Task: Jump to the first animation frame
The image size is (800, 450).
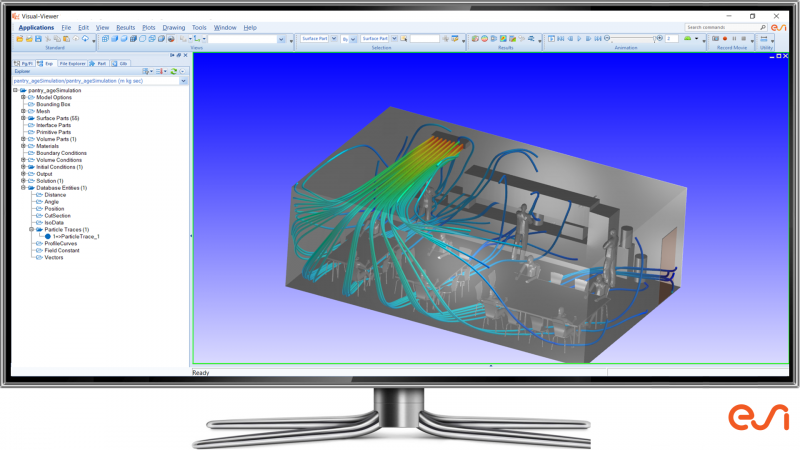Action: [x=561, y=39]
